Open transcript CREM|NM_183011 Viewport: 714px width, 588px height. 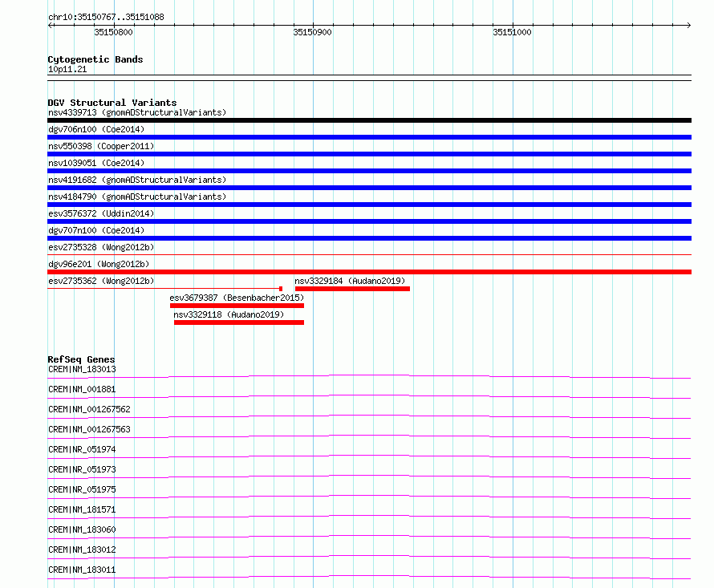click(x=82, y=570)
